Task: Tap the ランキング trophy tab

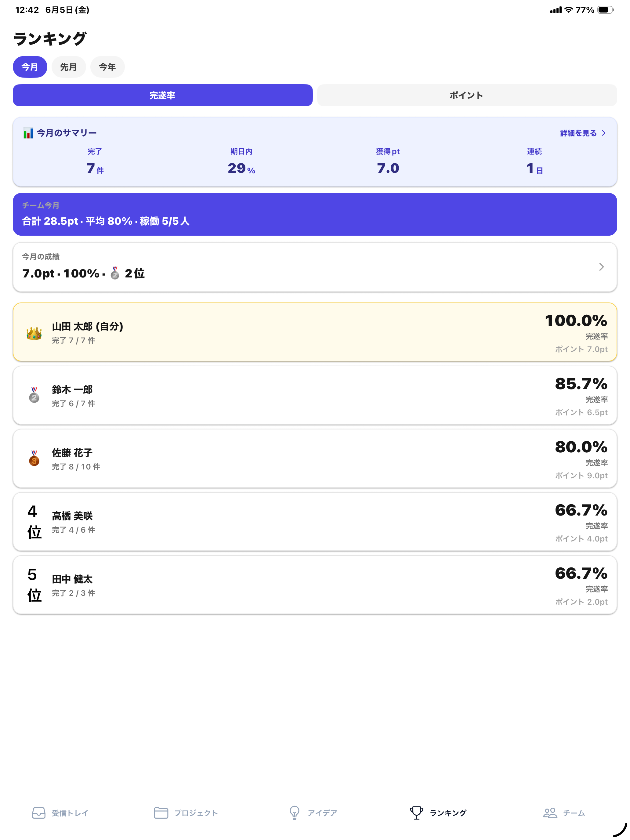Action: click(x=438, y=813)
